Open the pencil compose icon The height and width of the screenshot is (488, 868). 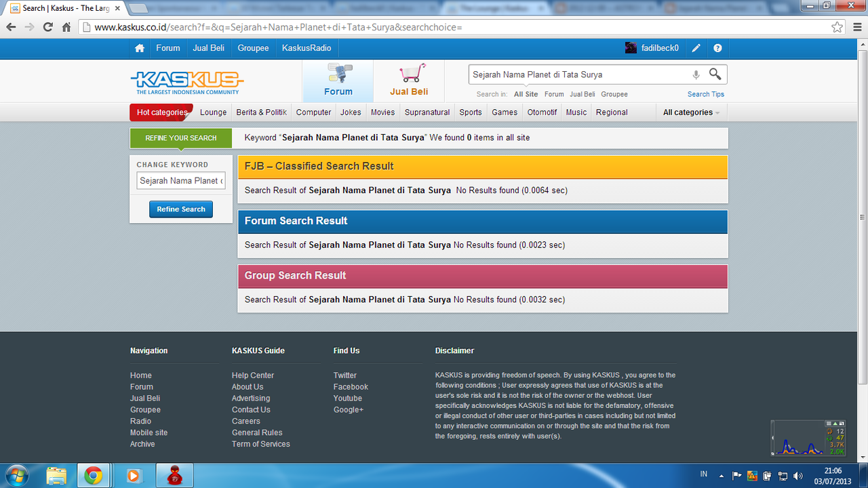(696, 48)
